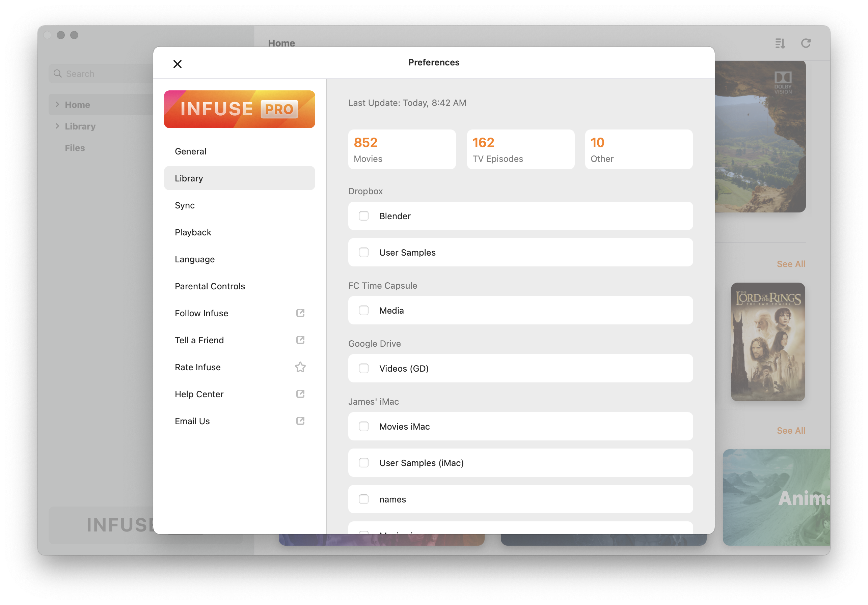The width and height of the screenshot is (868, 605).
Task: Click the 852 Movies stat card
Action: coord(402,149)
